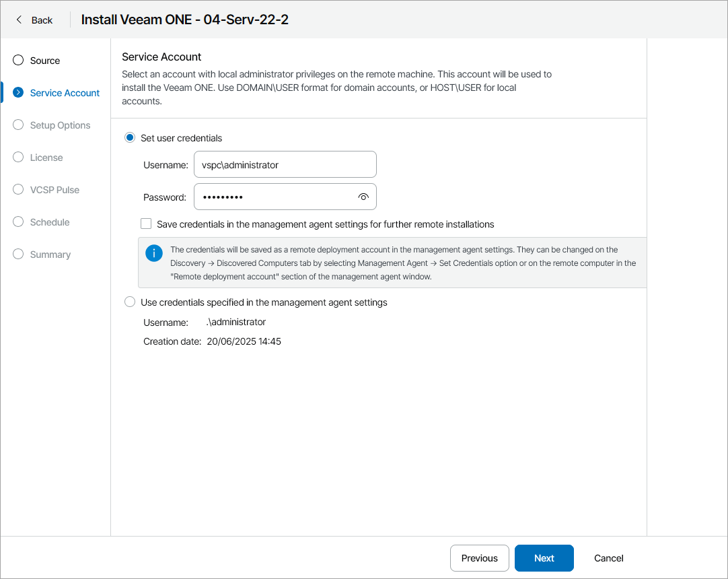Select Set user credentials radio button

click(130, 138)
